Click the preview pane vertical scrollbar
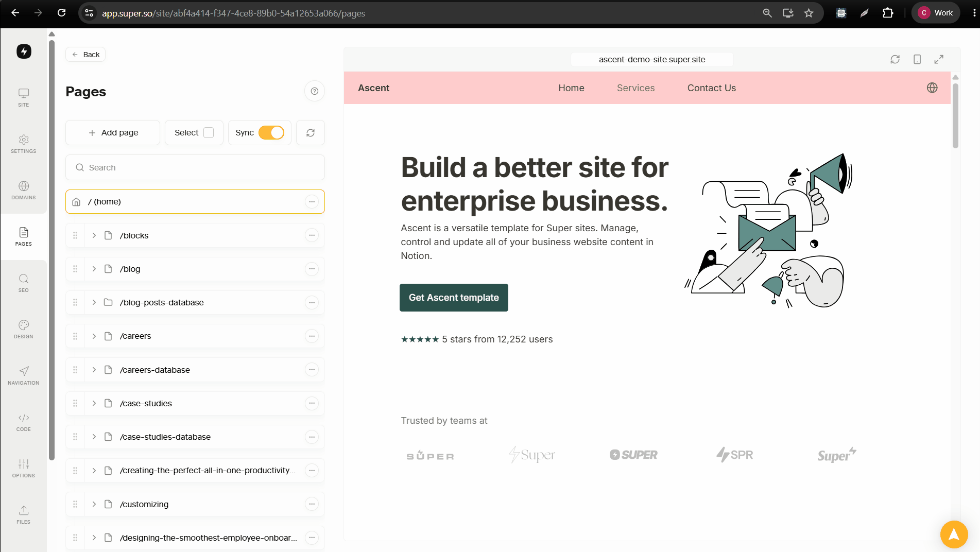 (955, 116)
